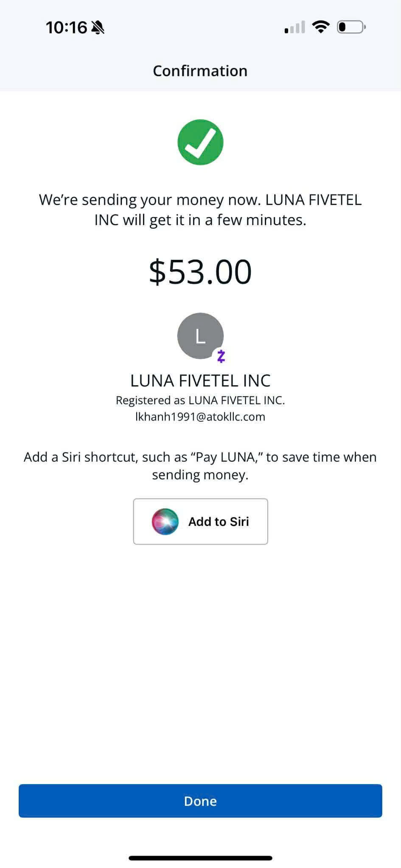Tap the Add to Siri label text
The width and height of the screenshot is (401, 868).
click(x=219, y=521)
